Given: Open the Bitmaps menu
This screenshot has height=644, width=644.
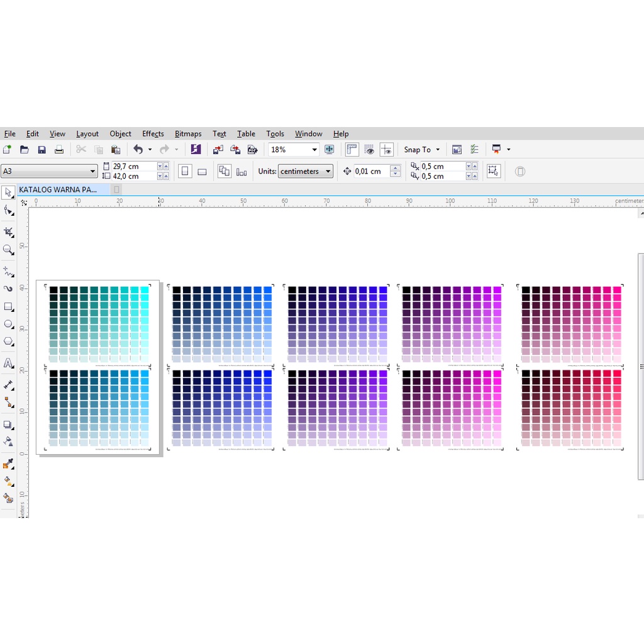Looking at the screenshot, I should (x=188, y=134).
